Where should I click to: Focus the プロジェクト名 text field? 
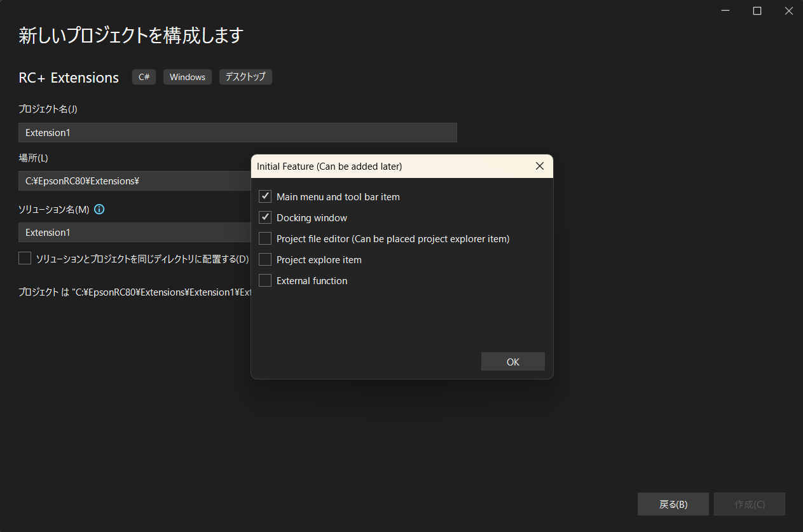tap(237, 133)
